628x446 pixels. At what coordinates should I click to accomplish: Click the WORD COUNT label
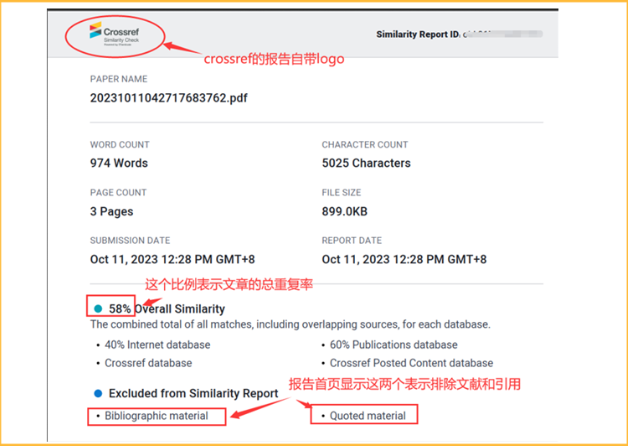tap(120, 145)
